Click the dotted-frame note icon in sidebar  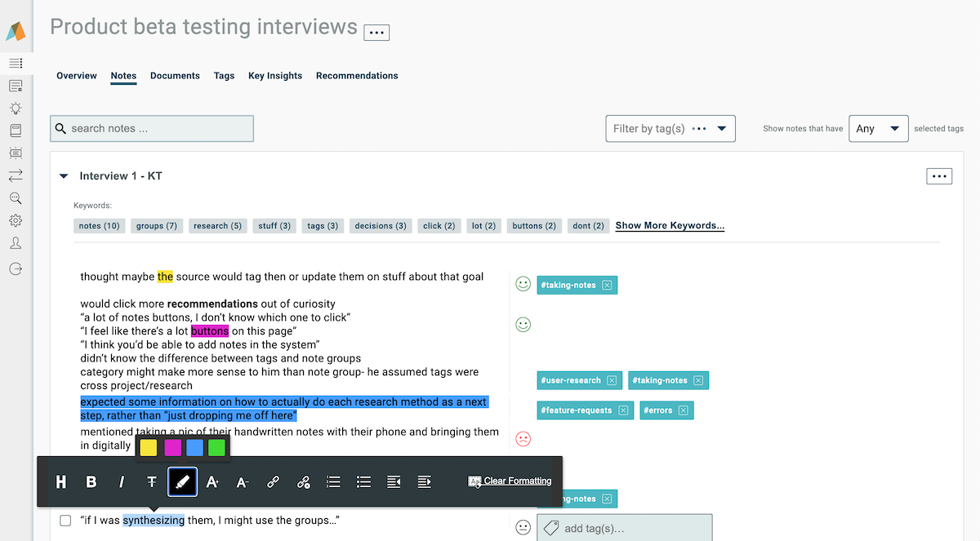[16, 153]
